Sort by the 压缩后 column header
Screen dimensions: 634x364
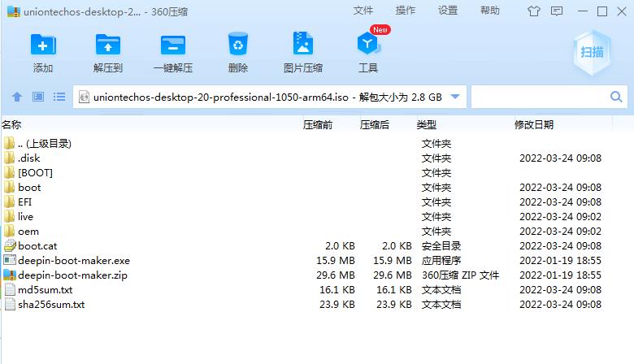click(x=375, y=125)
